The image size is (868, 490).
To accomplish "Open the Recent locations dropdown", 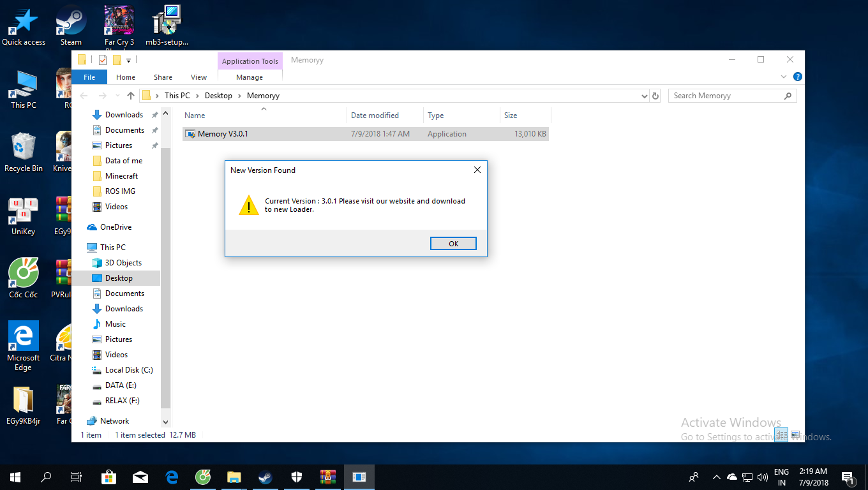I will (x=117, y=96).
